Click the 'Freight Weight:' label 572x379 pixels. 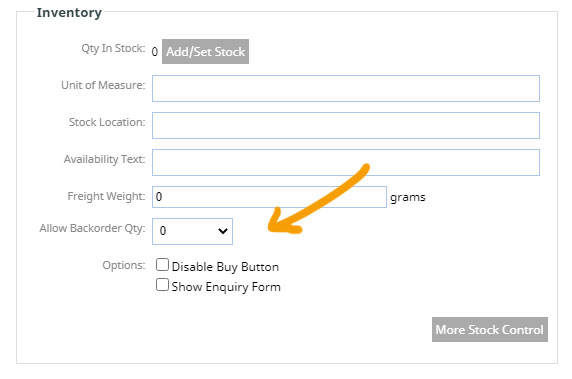[x=106, y=196]
